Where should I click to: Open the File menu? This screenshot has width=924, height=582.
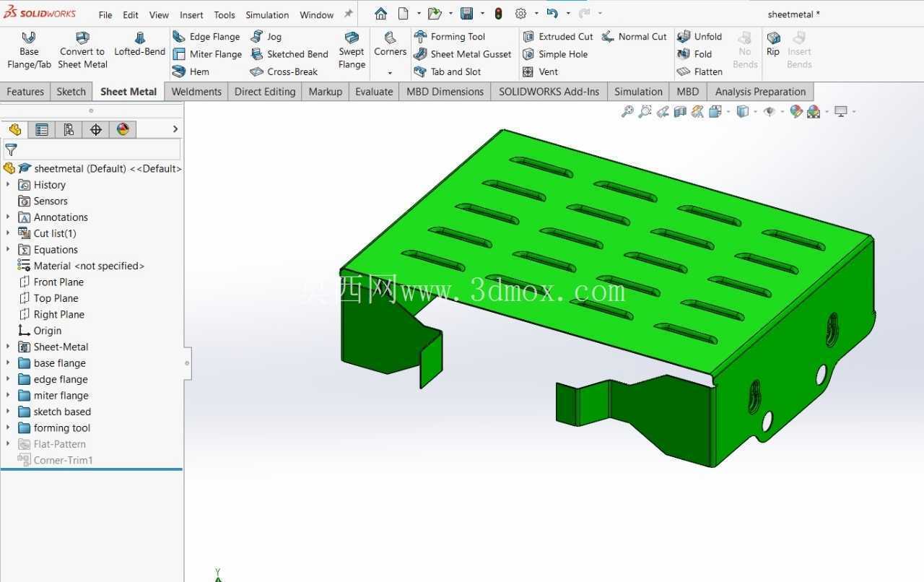click(x=105, y=14)
